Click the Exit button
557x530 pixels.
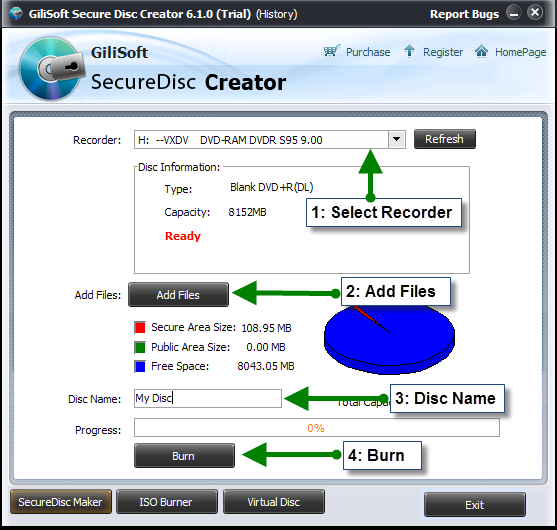click(475, 504)
